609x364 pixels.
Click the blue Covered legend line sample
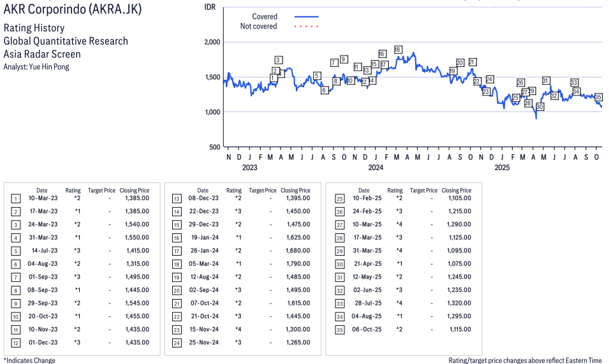click(x=306, y=17)
